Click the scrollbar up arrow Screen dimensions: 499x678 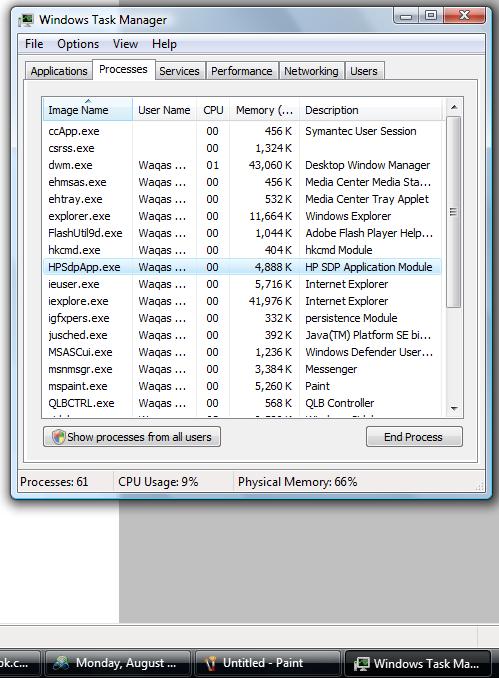(454, 107)
